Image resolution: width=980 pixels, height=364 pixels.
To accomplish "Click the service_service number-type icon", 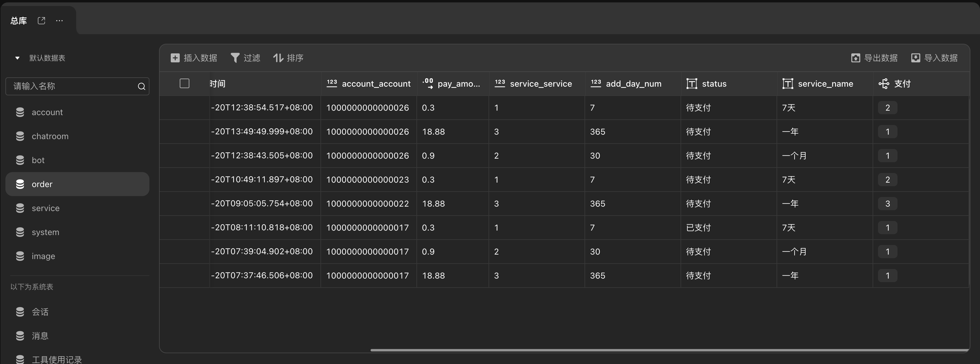I will click(500, 84).
